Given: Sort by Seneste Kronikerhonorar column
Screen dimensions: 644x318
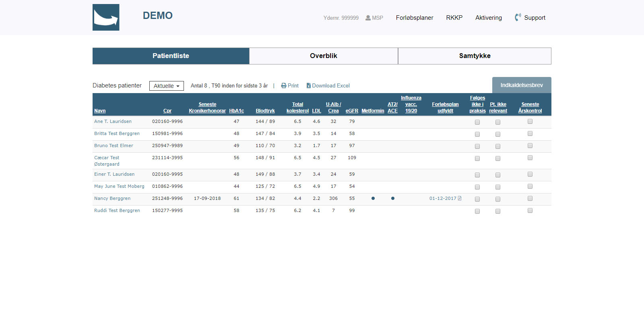Looking at the screenshot, I should pos(207,108).
